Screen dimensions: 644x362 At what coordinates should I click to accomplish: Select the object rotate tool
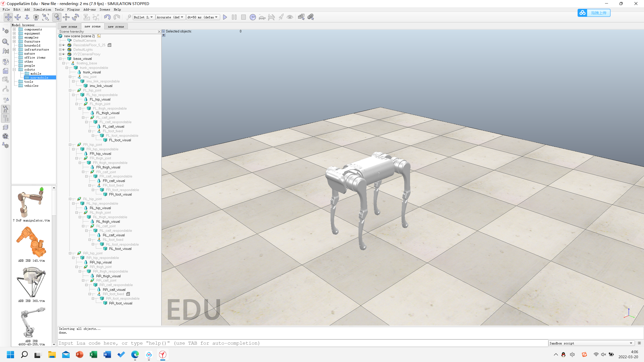tap(75, 17)
